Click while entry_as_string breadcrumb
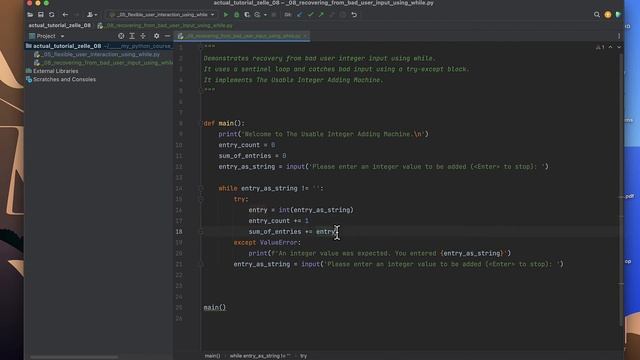Image resolution: width=640 pixels, height=360 pixels. (x=260, y=356)
